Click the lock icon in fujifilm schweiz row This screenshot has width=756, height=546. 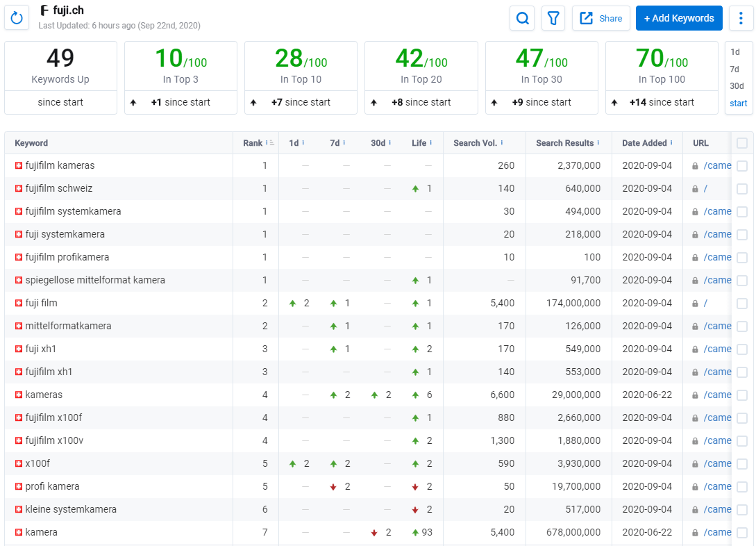[695, 188]
